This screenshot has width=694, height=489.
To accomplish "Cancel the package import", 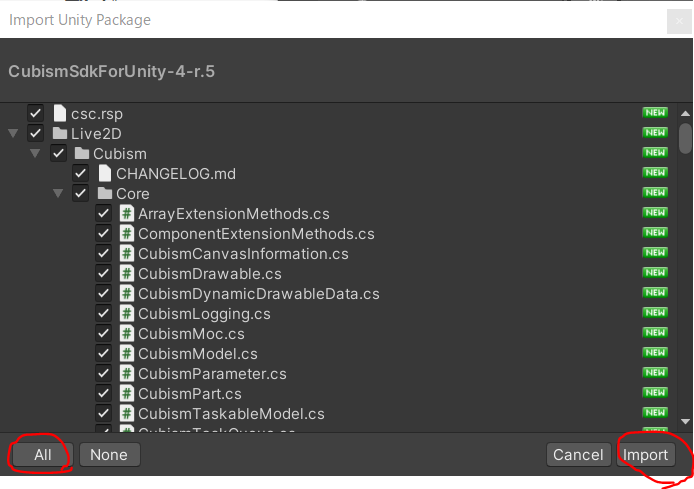I will click(578, 454).
